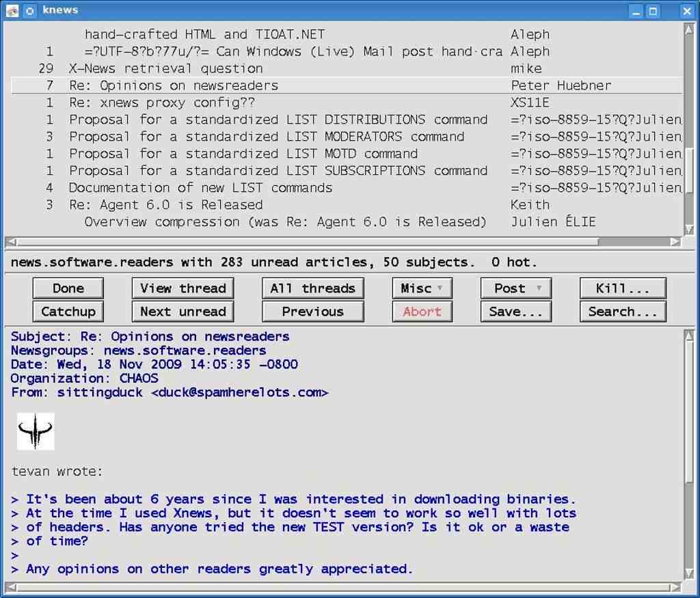700x598 pixels.
Task: Select 'Documentation of new LIST commands' thread
Action: point(200,188)
